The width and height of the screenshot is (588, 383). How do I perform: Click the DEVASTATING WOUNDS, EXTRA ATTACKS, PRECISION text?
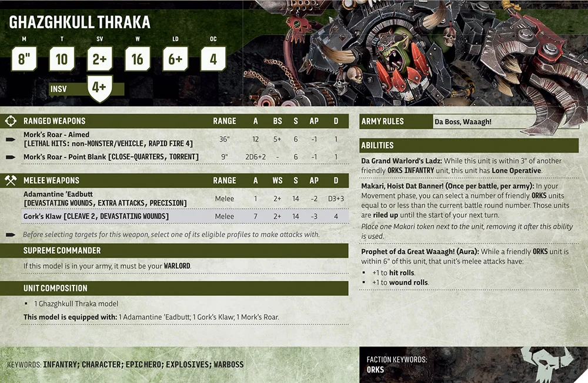(x=105, y=203)
